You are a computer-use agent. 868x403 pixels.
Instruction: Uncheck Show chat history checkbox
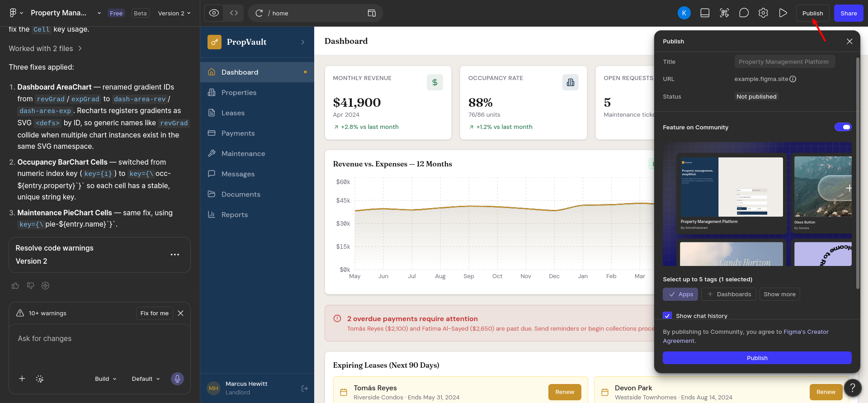pyautogui.click(x=667, y=316)
